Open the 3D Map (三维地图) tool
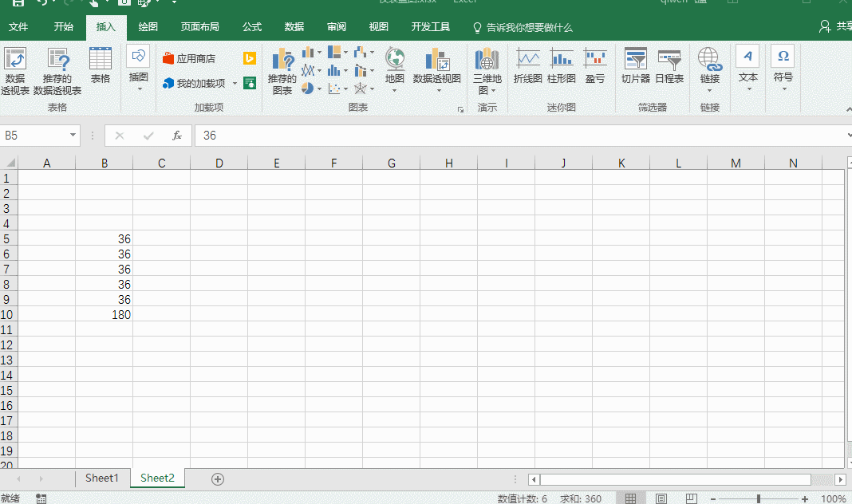Screen dimensions: 852x504 tap(487, 71)
